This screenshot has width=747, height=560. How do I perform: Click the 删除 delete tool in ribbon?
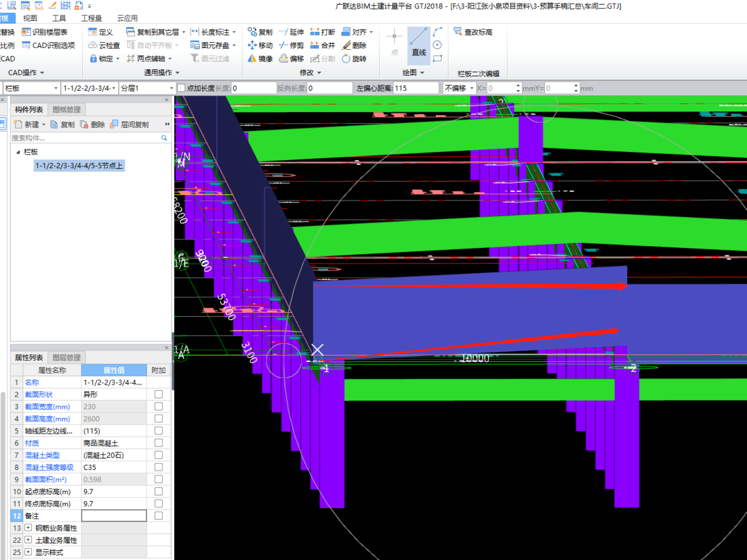point(354,45)
